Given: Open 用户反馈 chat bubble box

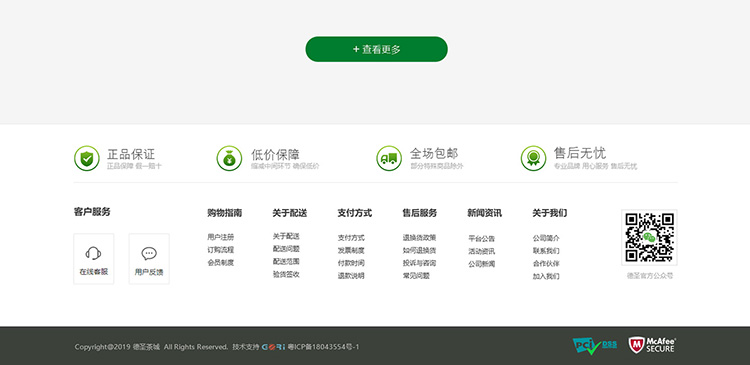Looking at the screenshot, I should click(x=149, y=259).
